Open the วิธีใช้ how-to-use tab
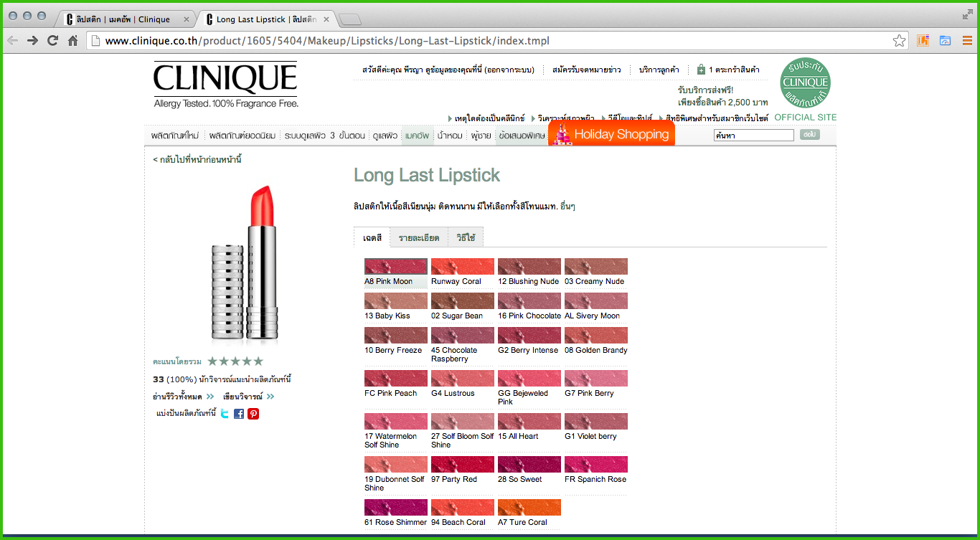The width and height of the screenshot is (980, 540). (466, 237)
